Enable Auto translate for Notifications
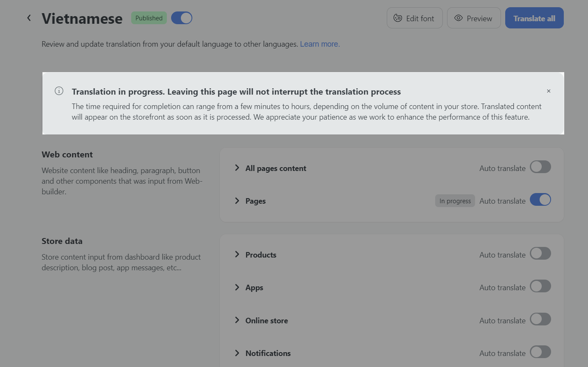 (540, 352)
